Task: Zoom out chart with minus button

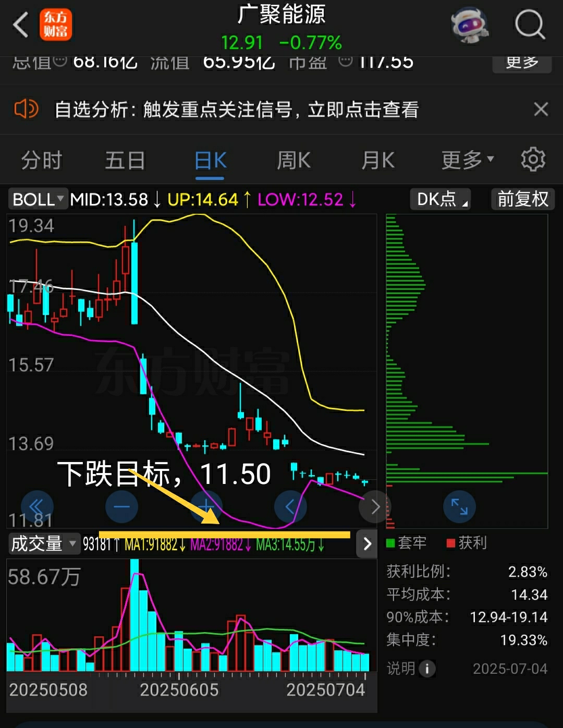Action: tap(121, 506)
